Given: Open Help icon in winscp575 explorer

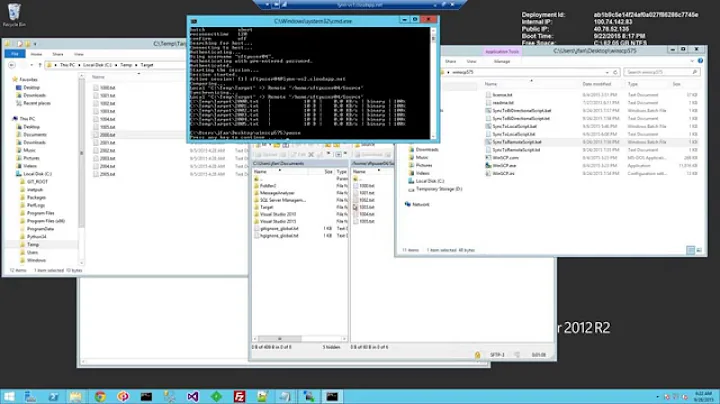Looking at the screenshot, I should 700,61.
